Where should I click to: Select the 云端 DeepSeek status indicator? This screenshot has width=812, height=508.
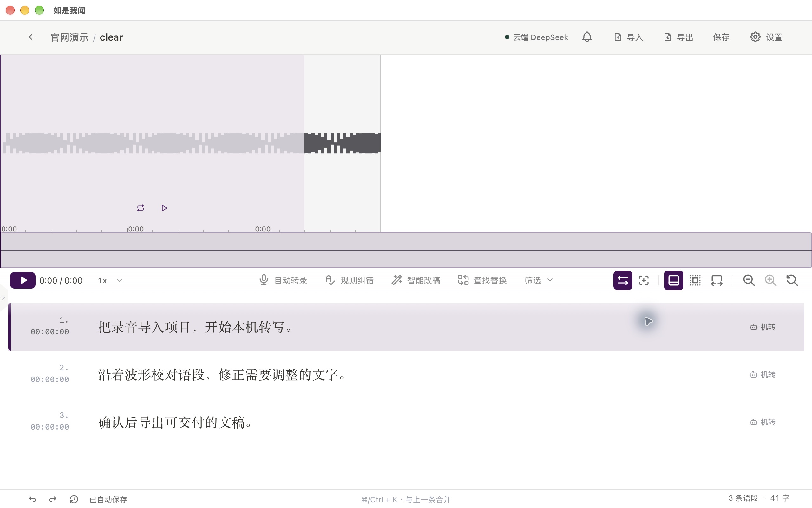(536, 37)
